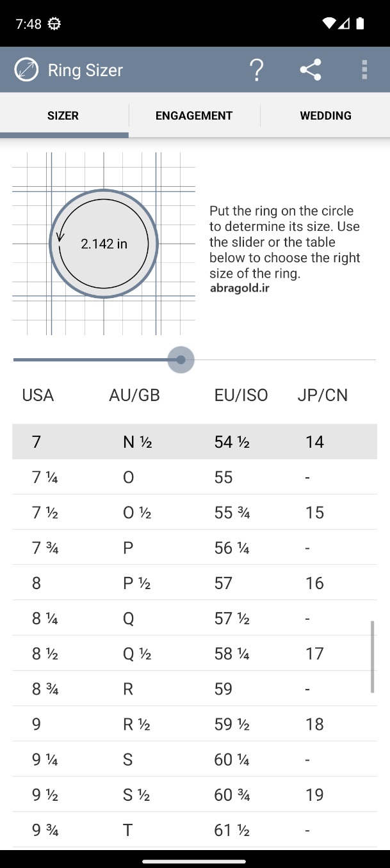Viewport: 390px width, 868px height.
Task: Tap the Ring Sizer app logo icon
Action: click(26, 70)
